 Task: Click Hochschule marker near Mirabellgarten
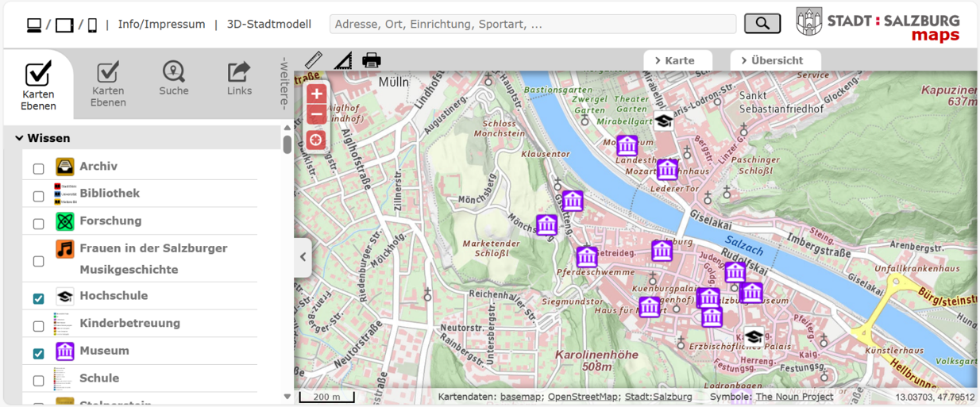click(x=664, y=121)
